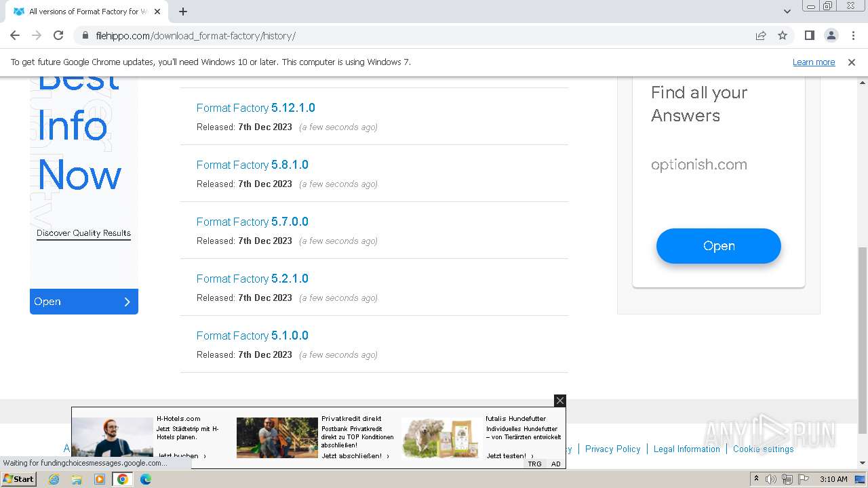Screen dimensions: 868x488
Task: Open the Privacy Policy footer link
Action: [613, 449]
